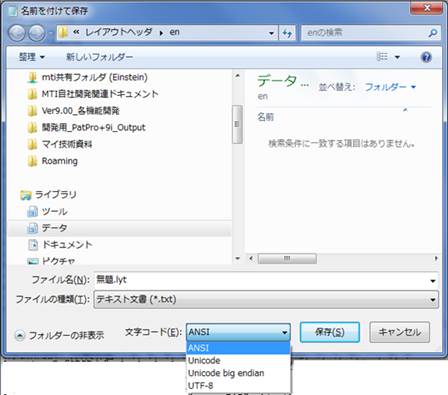Viewport: 448px width, 395px height.
Task: Click the folder icon in the address bar
Action: pos(63,32)
